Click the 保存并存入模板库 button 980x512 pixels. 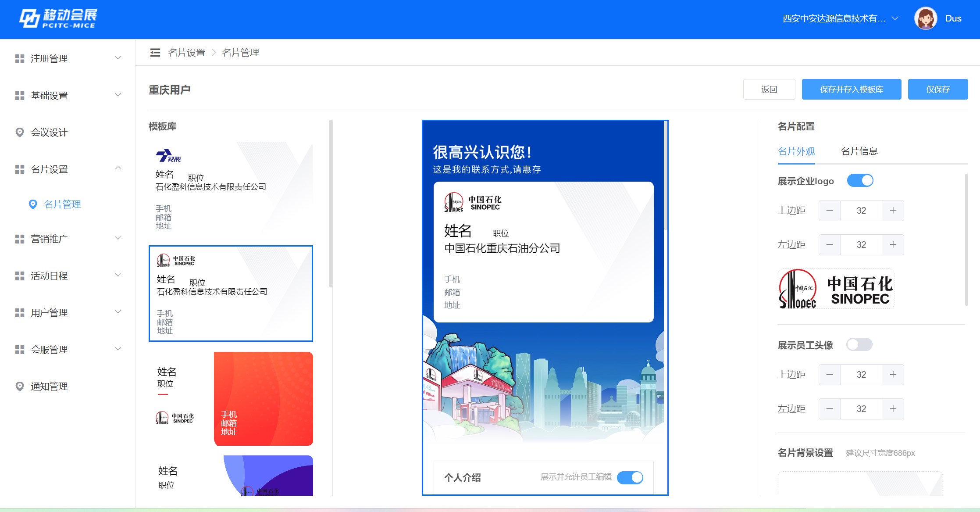(x=852, y=90)
